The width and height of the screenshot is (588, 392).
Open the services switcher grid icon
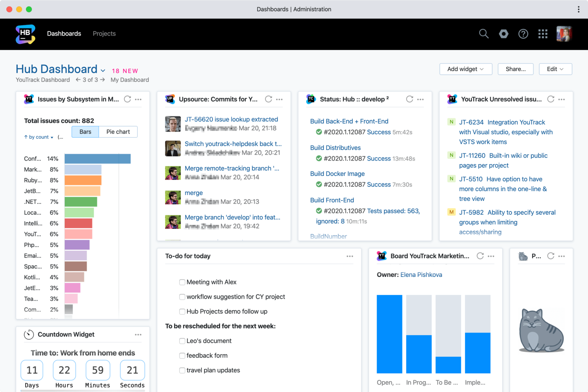click(x=542, y=34)
